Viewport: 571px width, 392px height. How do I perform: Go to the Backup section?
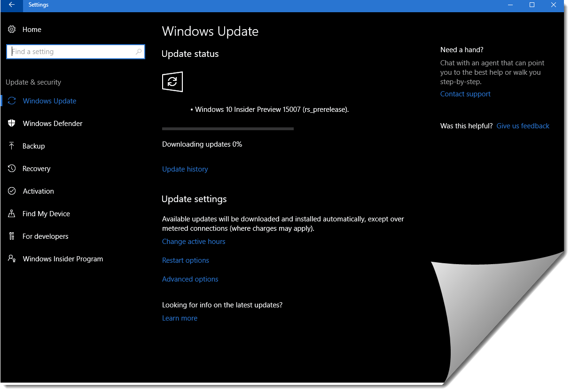coord(34,146)
